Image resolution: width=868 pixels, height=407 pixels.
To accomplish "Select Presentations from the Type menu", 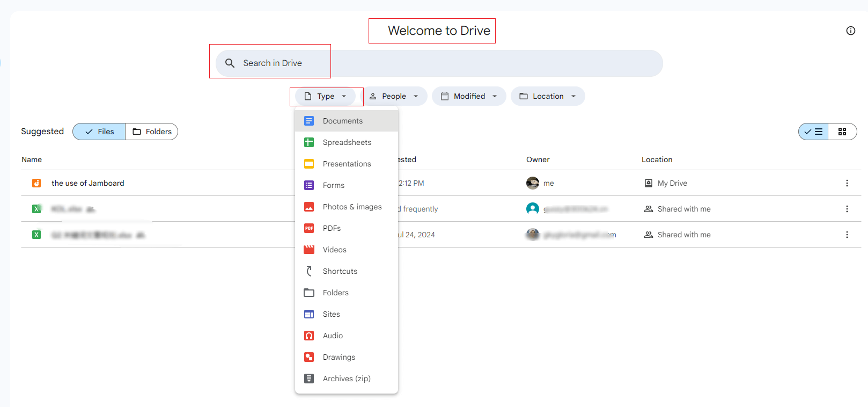I will [347, 164].
